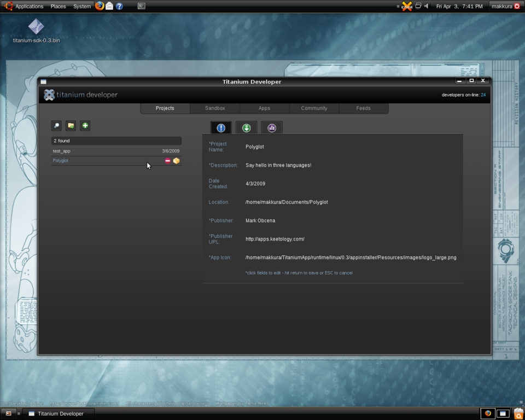Open the project info tab icon
The width and height of the screenshot is (525, 420).
[x=220, y=127]
